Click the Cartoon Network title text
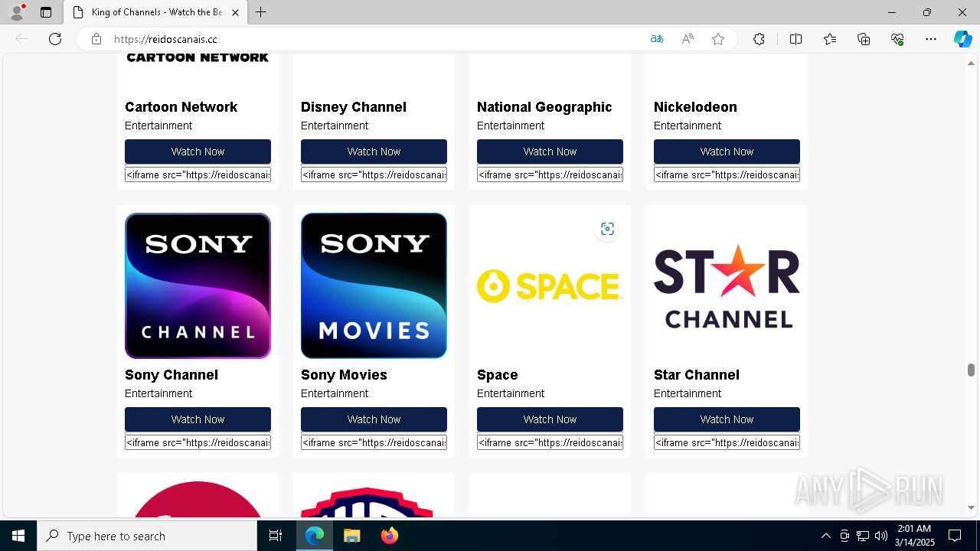This screenshot has width=980, height=551. (x=181, y=107)
